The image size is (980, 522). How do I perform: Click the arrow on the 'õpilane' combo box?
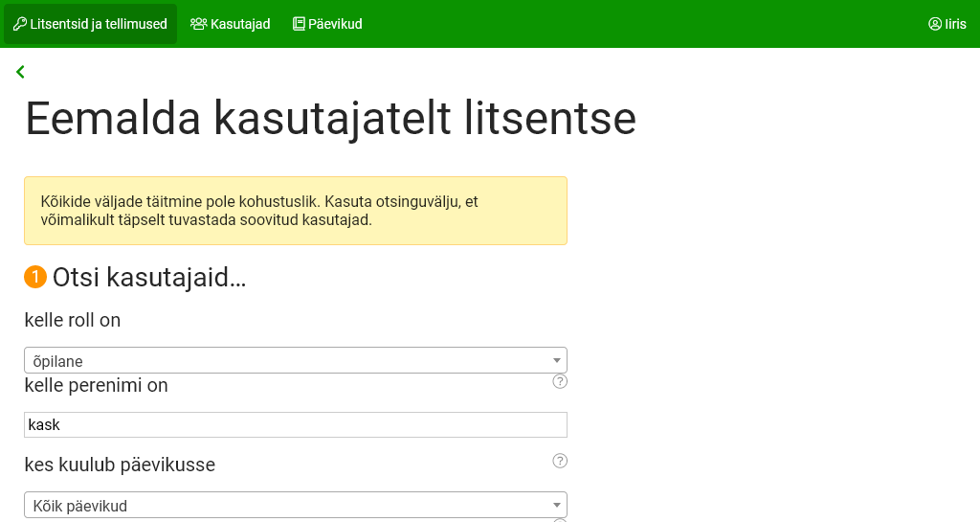[x=556, y=360]
